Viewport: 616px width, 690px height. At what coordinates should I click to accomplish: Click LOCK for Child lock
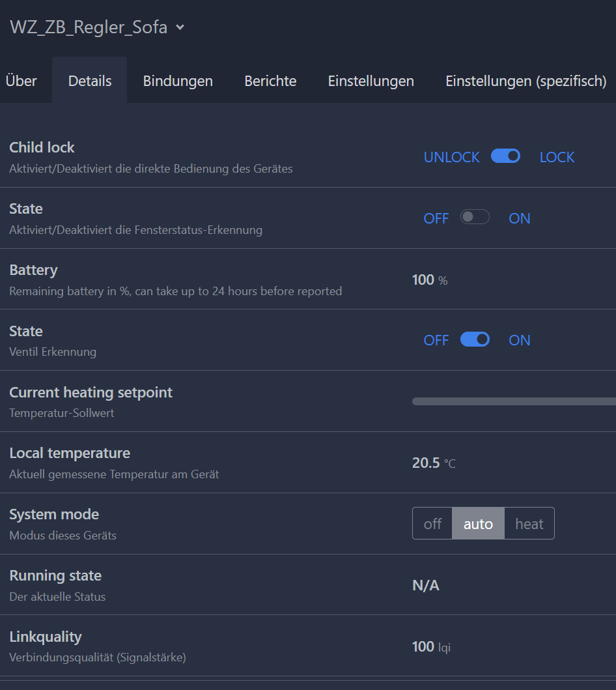pos(557,158)
